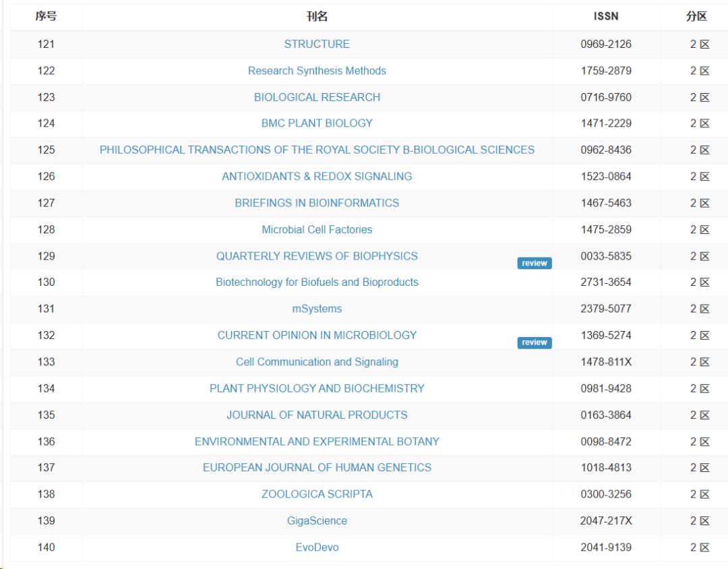Image resolution: width=728 pixels, height=569 pixels.
Task: Select ISSN 0962-8436 cell
Action: coord(606,150)
